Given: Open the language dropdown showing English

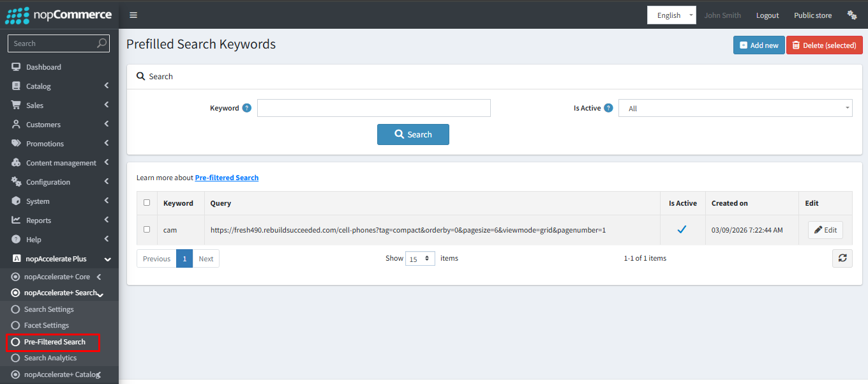Looking at the screenshot, I should tap(671, 15).
